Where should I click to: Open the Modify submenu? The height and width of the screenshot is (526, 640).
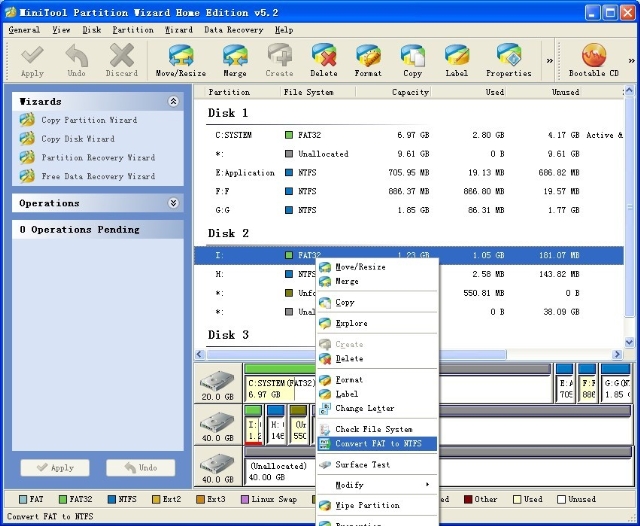tap(377, 485)
